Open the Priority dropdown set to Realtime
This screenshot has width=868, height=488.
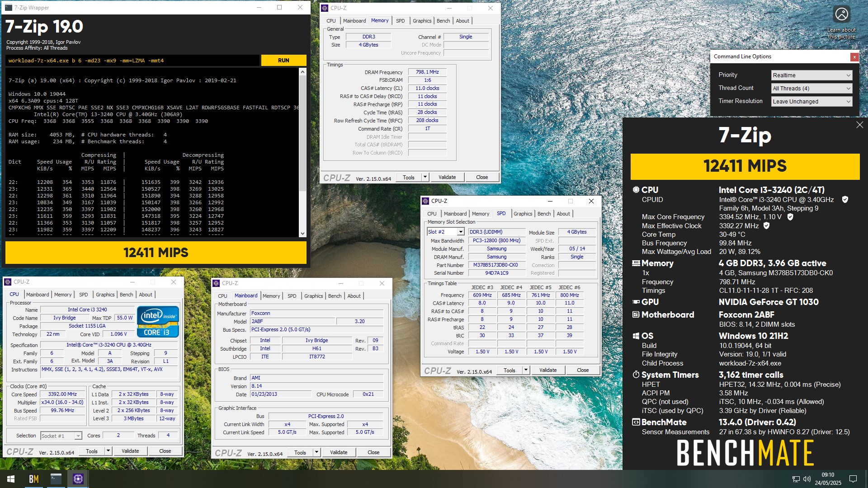point(811,75)
